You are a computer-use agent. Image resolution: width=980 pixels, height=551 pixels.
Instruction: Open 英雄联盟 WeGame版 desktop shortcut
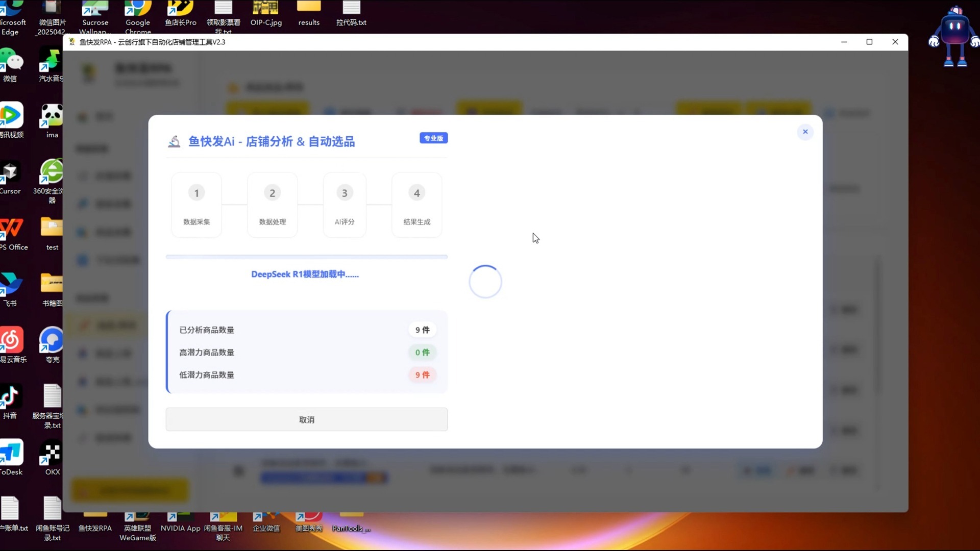pos(138,527)
